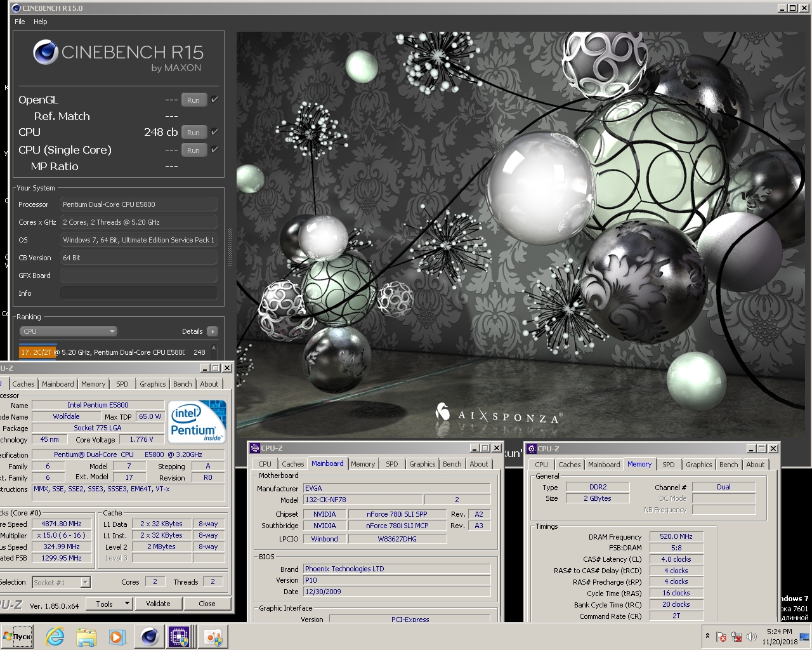Click the Cinebench R15 logo sphere
The height and width of the screenshot is (650, 812).
(46, 52)
